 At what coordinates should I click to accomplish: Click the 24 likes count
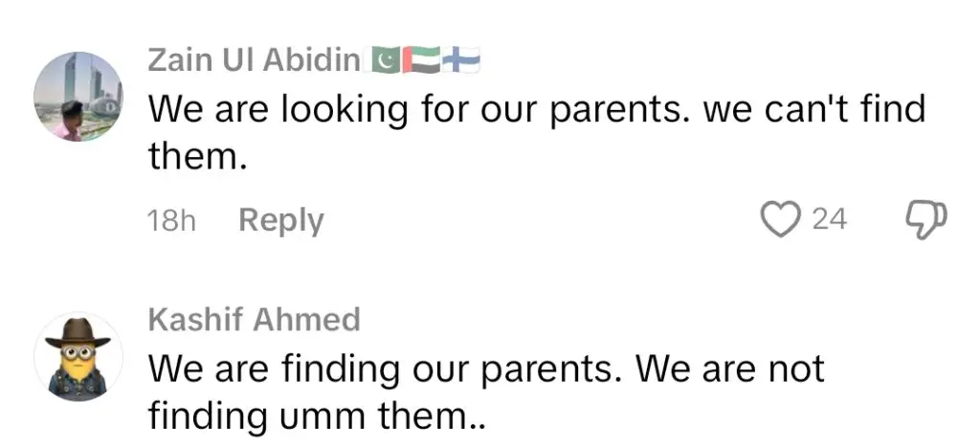pyautogui.click(x=830, y=220)
